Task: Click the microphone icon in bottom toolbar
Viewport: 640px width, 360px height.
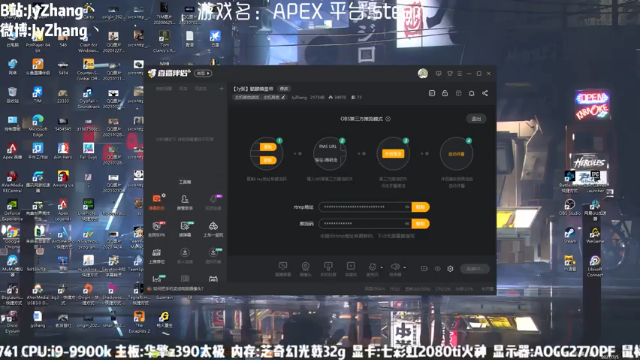Action: click(372, 267)
